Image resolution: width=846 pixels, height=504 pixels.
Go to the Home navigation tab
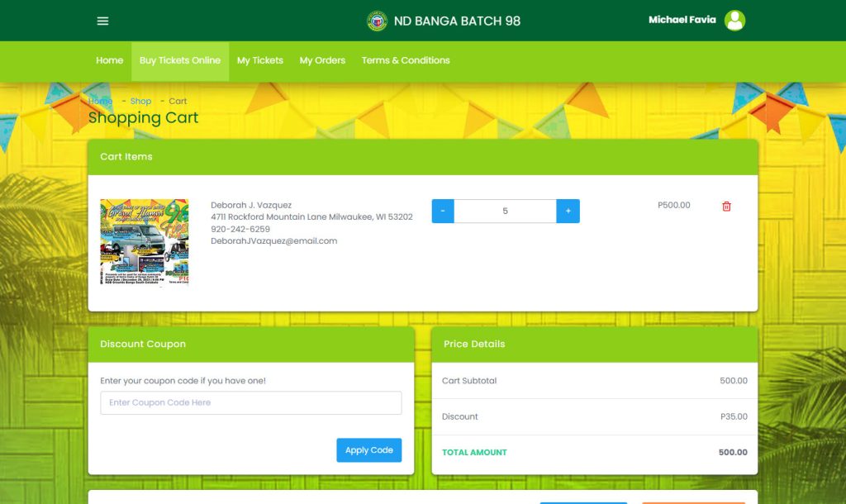click(109, 60)
